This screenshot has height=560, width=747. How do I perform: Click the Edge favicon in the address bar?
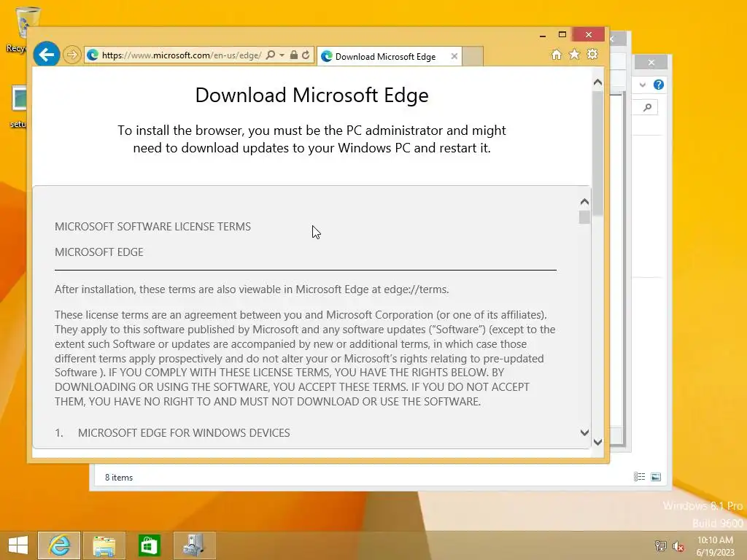pos(93,55)
